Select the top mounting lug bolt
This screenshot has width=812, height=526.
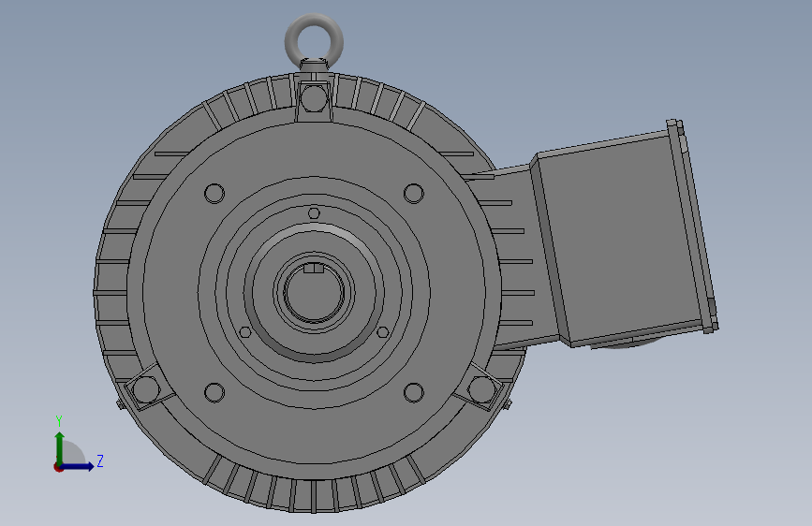[x=314, y=98]
